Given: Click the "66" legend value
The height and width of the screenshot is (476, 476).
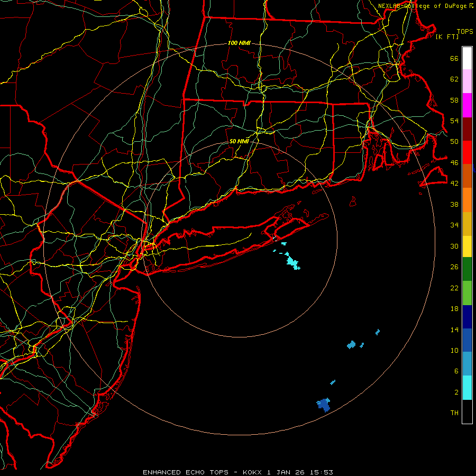Looking at the screenshot, I should point(454,59).
